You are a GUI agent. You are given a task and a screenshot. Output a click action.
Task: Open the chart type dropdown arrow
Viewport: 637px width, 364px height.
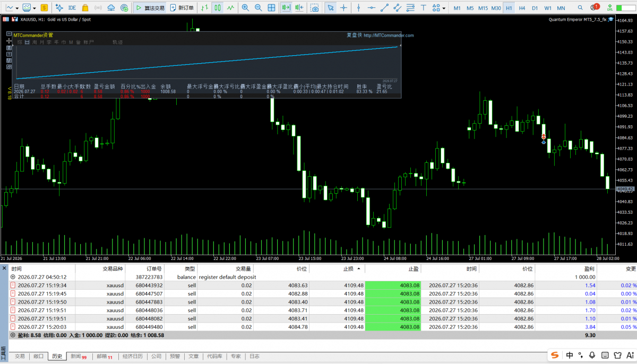click(x=18, y=8)
